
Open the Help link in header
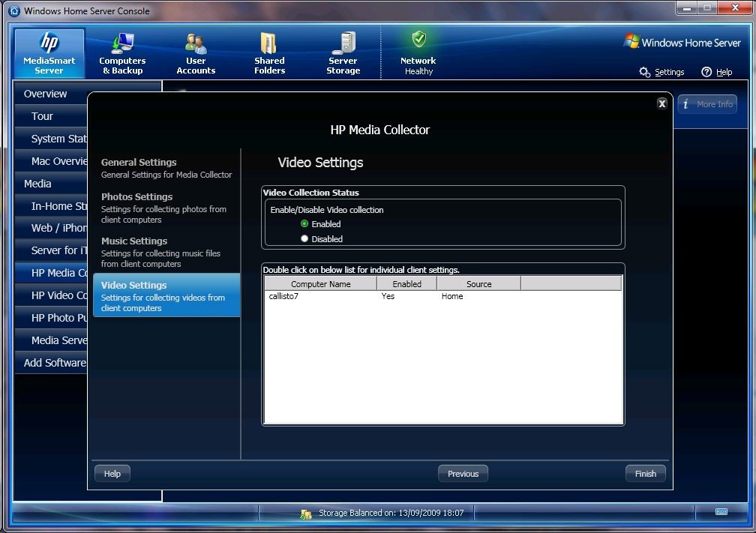coord(724,72)
